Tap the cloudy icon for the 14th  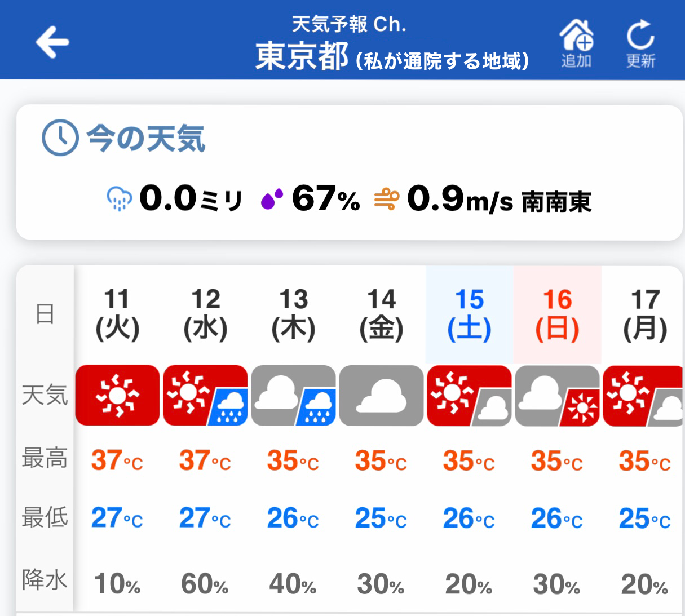pos(381,395)
